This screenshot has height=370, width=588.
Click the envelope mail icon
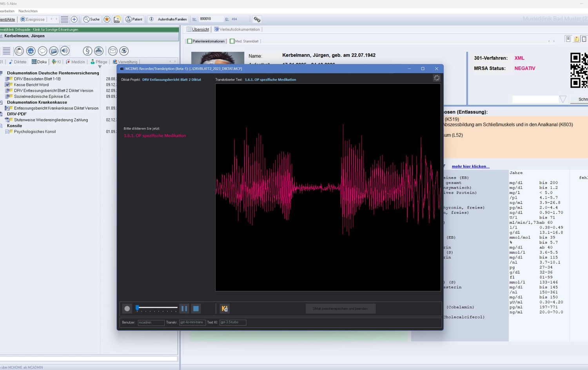(113, 51)
